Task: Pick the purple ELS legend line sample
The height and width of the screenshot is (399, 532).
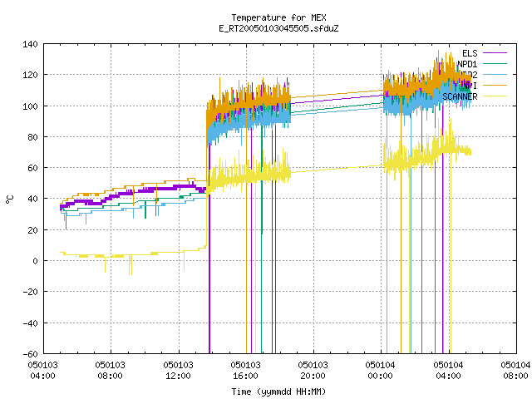Action: (x=495, y=53)
